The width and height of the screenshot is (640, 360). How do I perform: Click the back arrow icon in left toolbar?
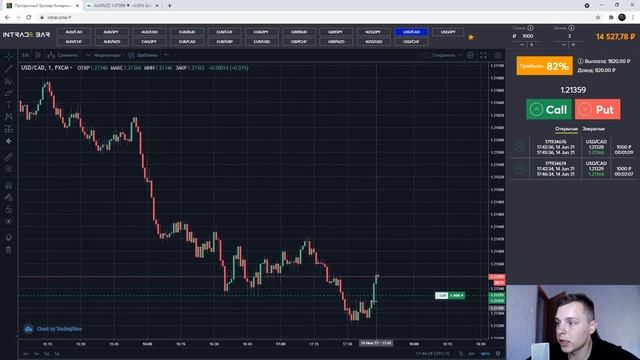coord(9,141)
